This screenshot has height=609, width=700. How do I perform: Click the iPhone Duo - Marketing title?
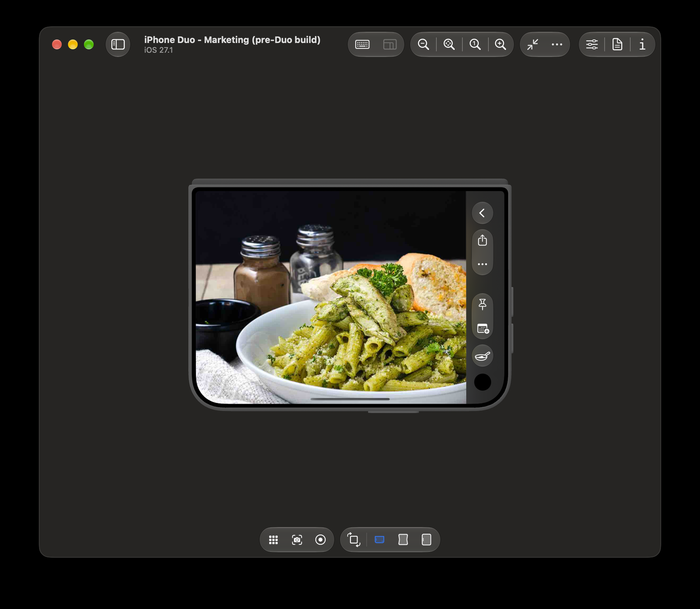[x=232, y=40]
